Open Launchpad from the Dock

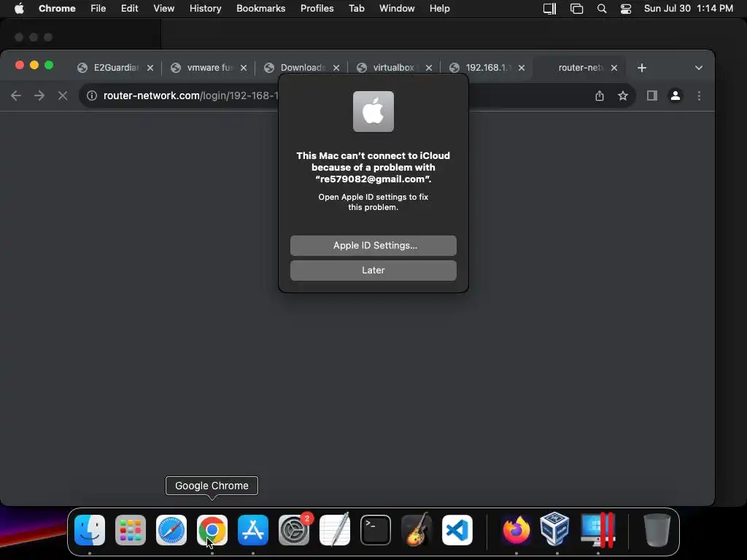131,529
